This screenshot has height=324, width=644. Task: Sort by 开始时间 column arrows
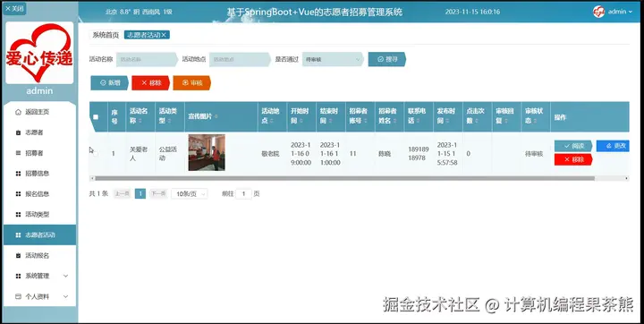[x=301, y=122]
